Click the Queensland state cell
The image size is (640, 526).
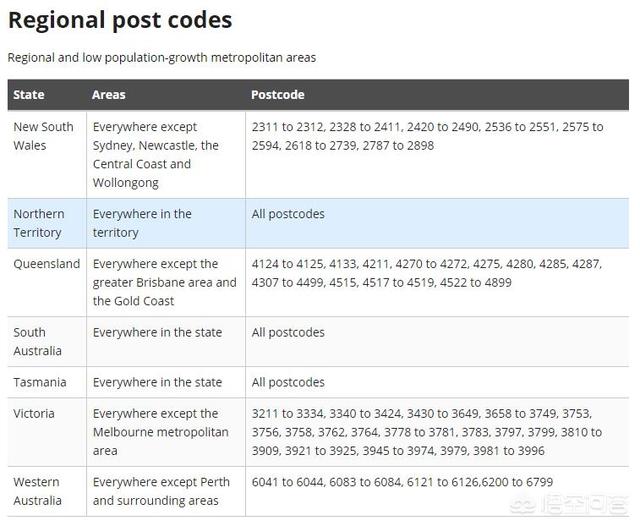46,264
